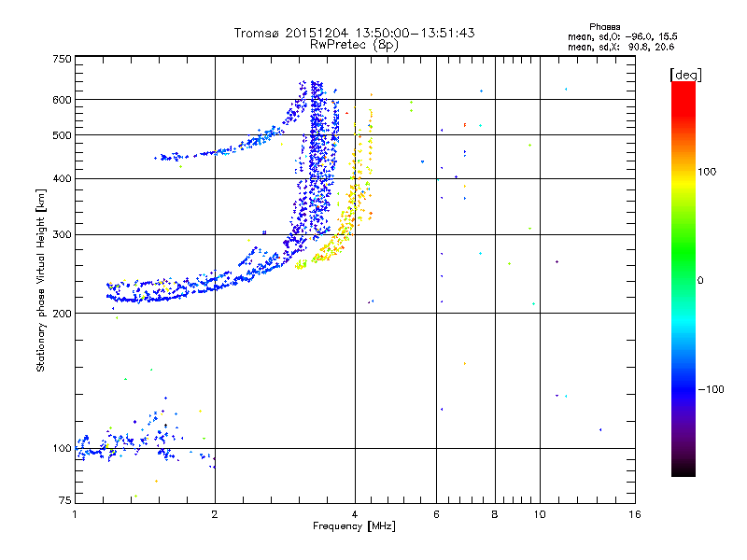The image size is (747, 560).
Task: Click the y-axis tick label '75'
Action: [x=65, y=500]
